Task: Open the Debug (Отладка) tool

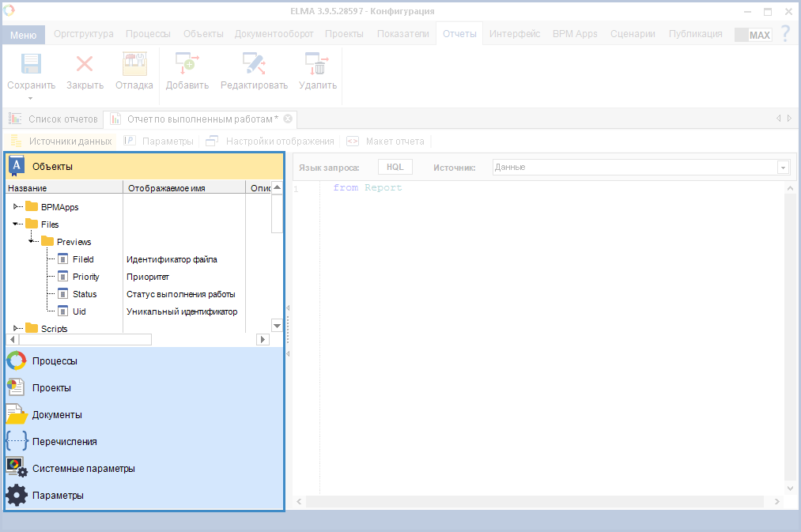Action: (x=134, y=65)
